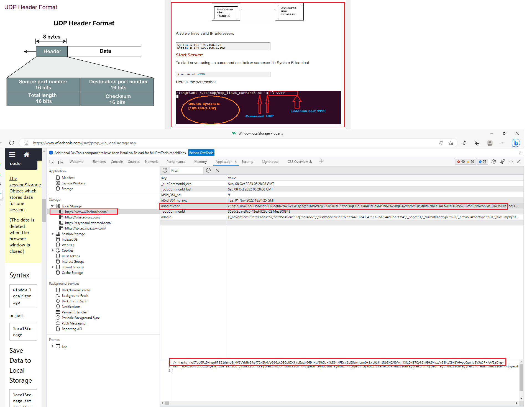This screenshot has height=407, width=532.
Task: Click the inspect element picker icon
Action: (52, 162)
